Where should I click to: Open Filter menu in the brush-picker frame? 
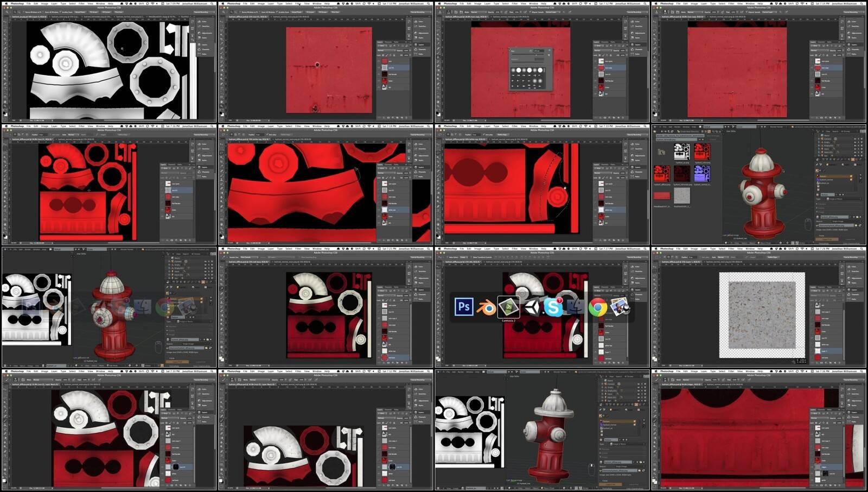point(515,3)
